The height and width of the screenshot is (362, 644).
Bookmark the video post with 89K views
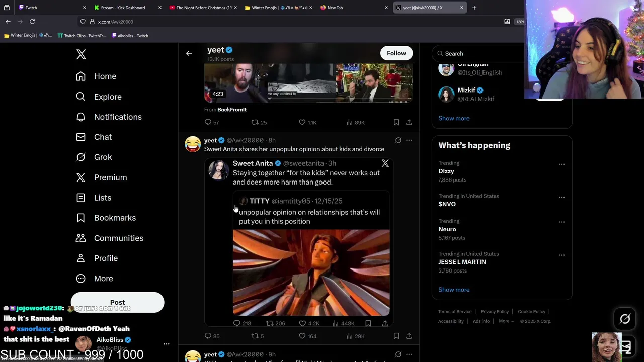pos(396,122)
